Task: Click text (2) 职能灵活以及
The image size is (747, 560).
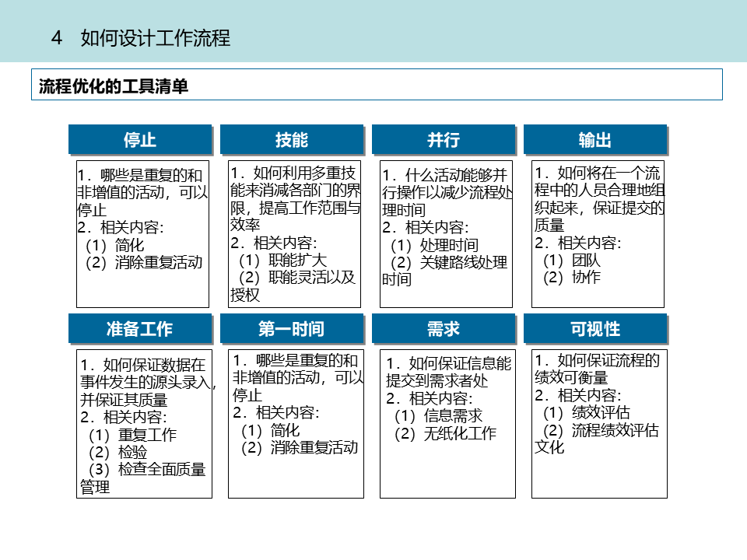Action: click(297, 277)
